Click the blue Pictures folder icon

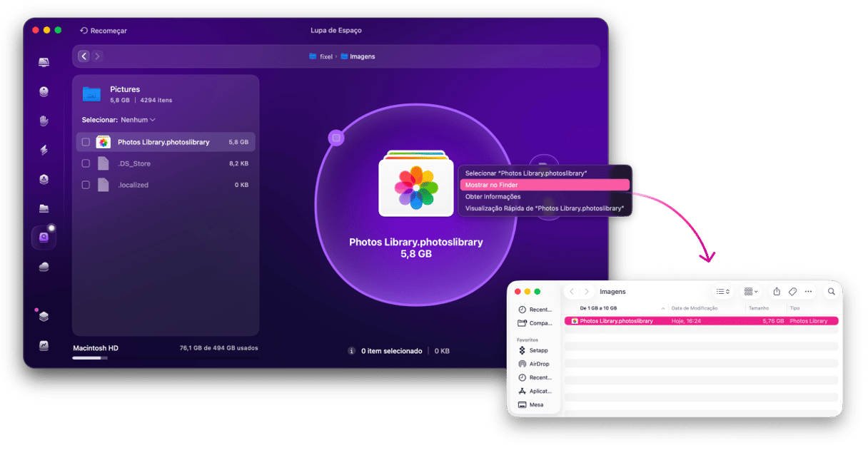pos(91,93)
